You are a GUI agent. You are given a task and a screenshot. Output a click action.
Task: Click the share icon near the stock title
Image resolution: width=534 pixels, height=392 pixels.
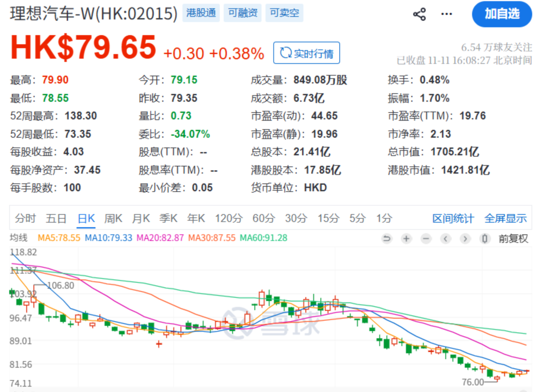pos(419,14)
